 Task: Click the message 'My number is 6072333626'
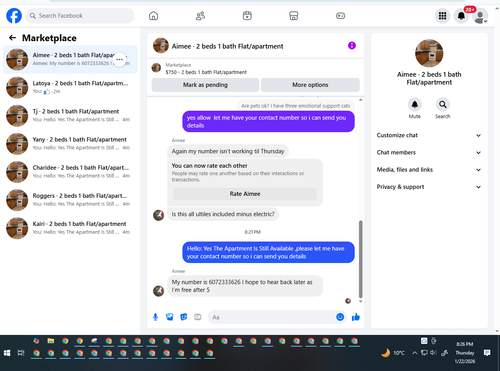tap(245, 286)
